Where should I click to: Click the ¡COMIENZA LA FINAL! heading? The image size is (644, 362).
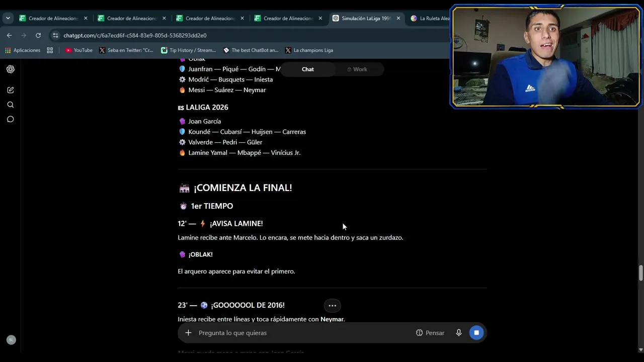coord(243,188)
